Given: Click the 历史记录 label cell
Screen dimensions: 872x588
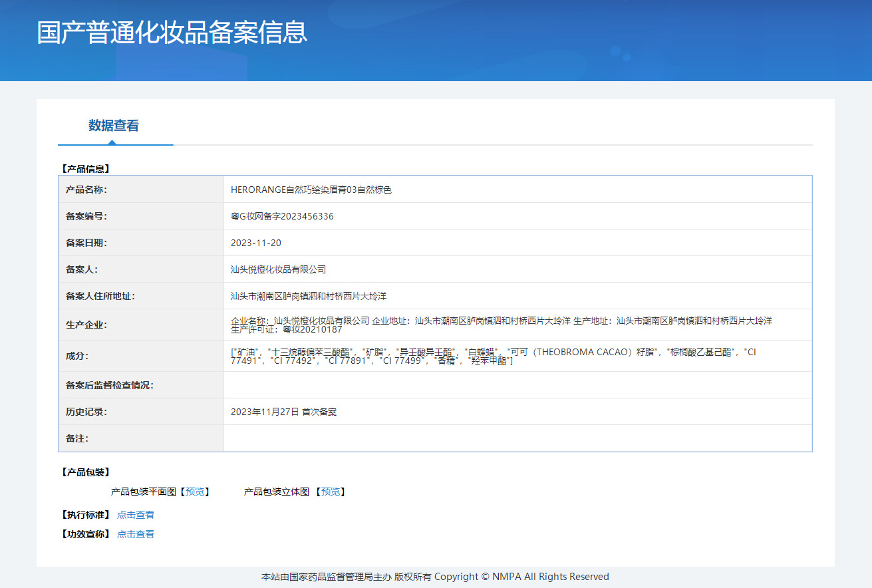Looking at the screenshot, I should pyautogui.click(x=141, y=412).
